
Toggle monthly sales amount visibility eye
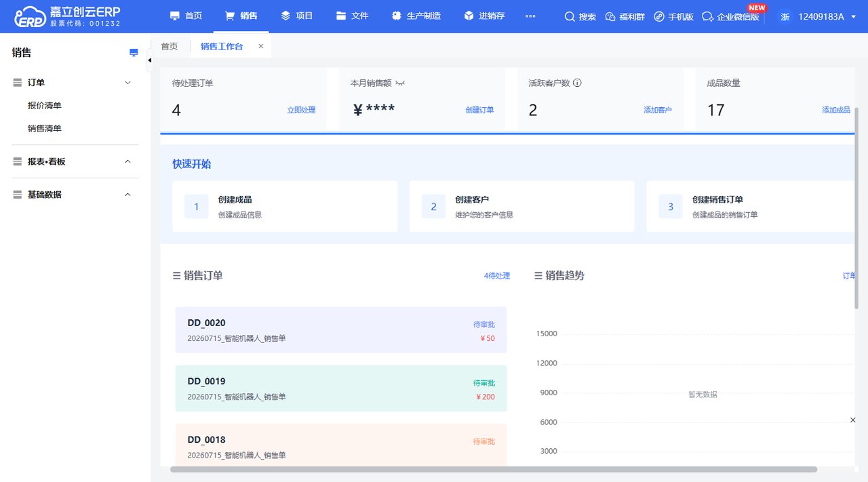tap(400, 83)
